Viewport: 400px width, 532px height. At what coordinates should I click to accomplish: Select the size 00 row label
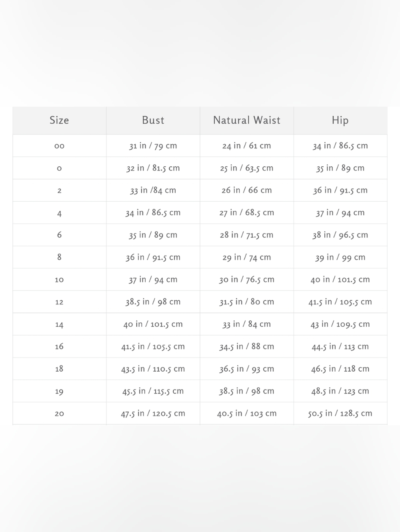point(59,146)
